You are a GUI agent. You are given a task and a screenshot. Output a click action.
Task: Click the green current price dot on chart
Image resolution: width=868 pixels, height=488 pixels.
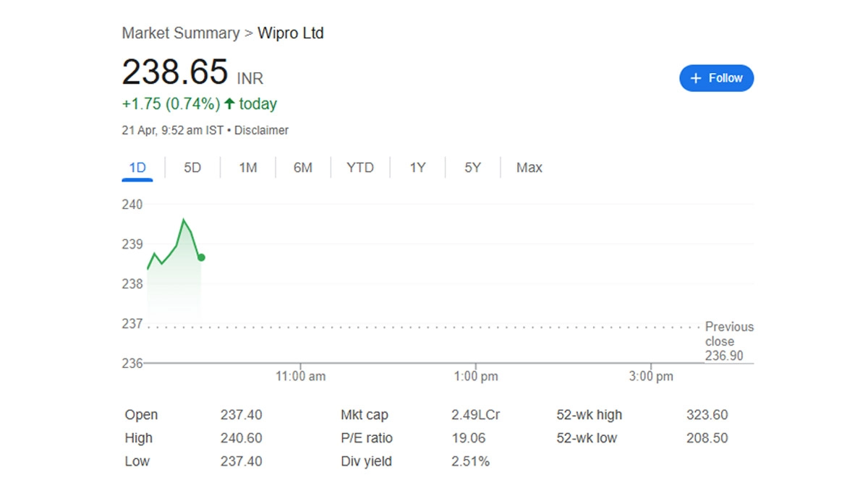201,257
